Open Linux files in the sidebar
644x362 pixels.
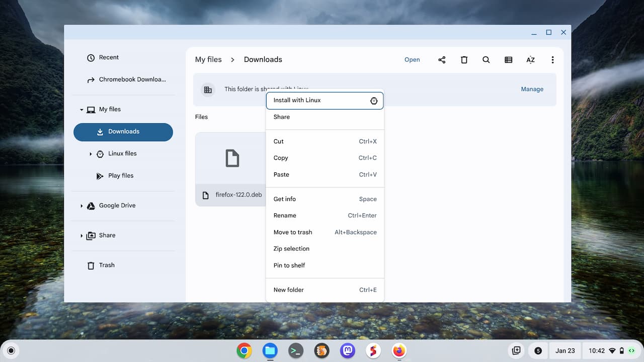click(123, 153)
